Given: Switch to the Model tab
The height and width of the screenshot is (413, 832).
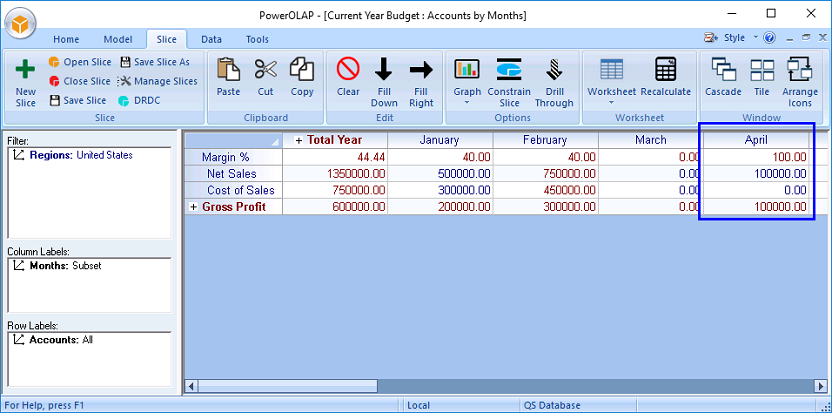Looking at the screenshot, I should [x=118, y=39].
